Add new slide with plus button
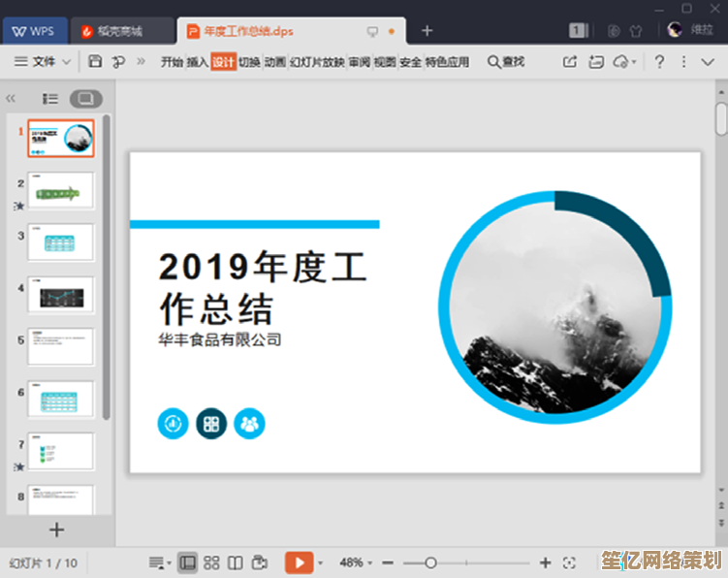728x578 pixels. coord(56,530)
